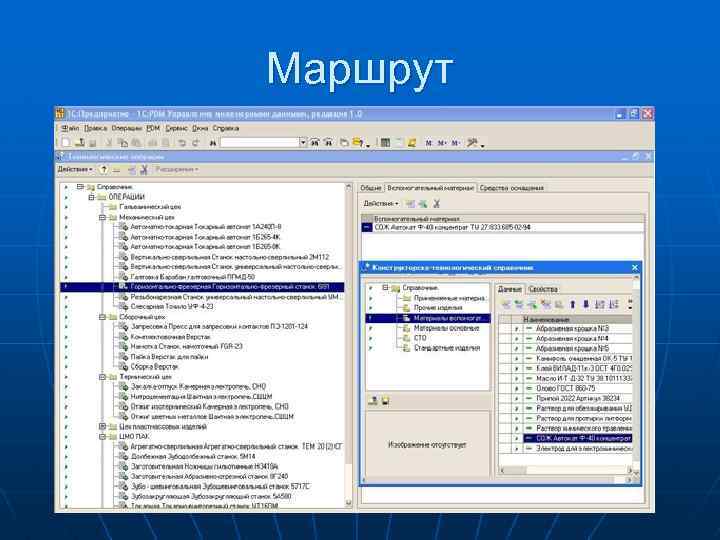
Task: Click the M- memory subtract button
Action: pyautogui.click(x=455, y=143)
